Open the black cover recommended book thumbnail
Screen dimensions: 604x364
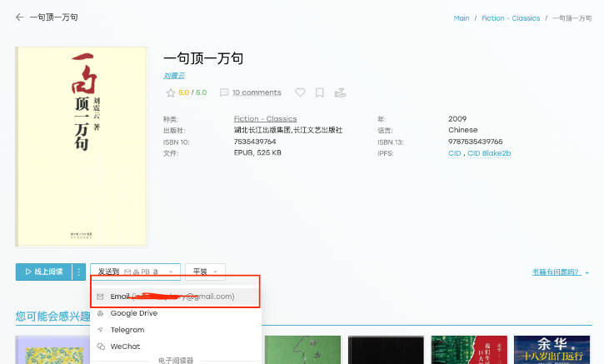(386, 350)
